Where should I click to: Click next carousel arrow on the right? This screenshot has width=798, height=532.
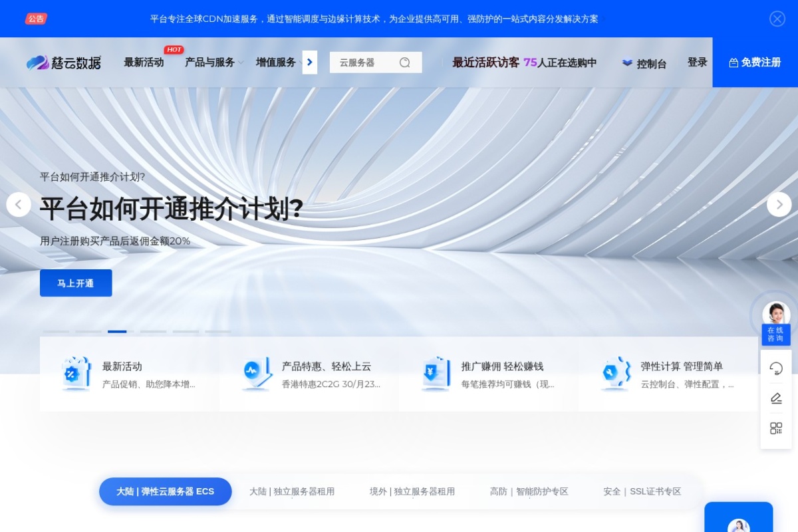[x=779, y=204]
